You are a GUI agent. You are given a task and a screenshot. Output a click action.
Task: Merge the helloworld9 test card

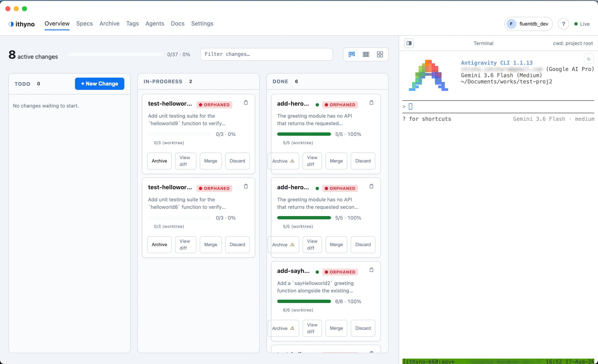[x=210, y=161]
